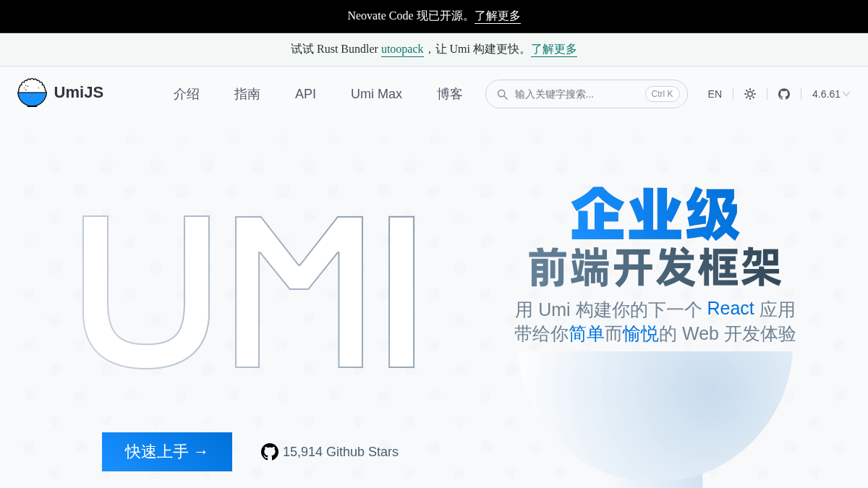
Task: Click the GitHub octocat icon beside stars count
Action: (x=270, y=452)
